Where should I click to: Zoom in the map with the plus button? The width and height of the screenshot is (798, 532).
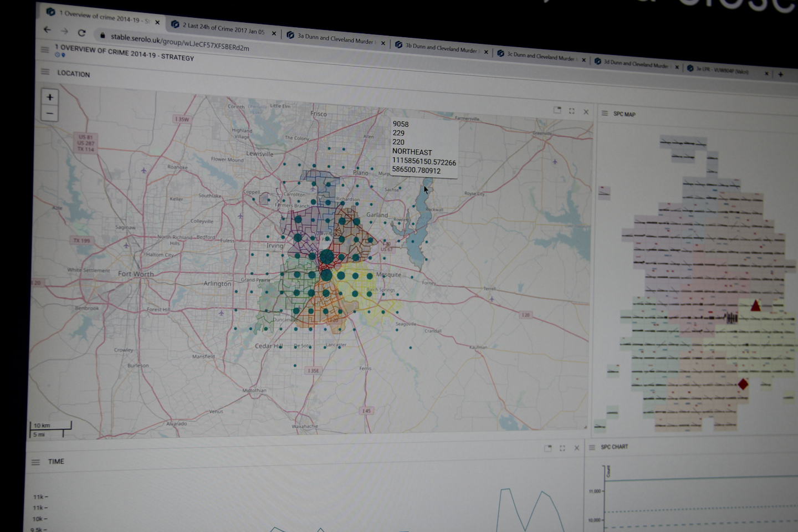coord(50,97)
